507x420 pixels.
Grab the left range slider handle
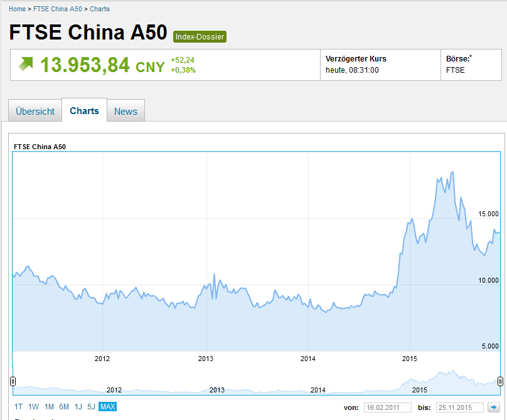(13, 382)
